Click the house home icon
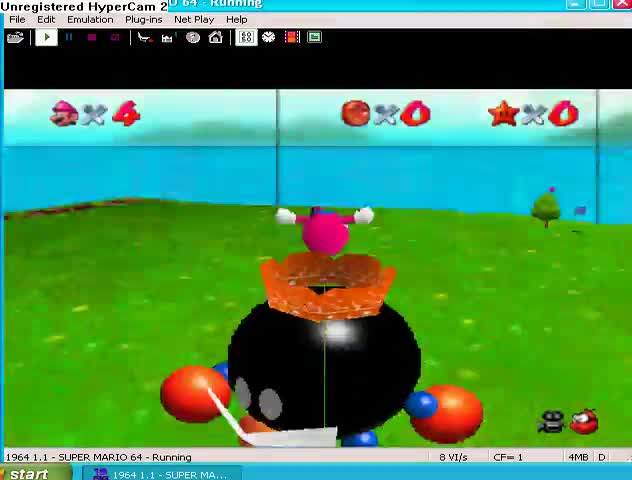This screenshot has height=480, width=632. 216,37
